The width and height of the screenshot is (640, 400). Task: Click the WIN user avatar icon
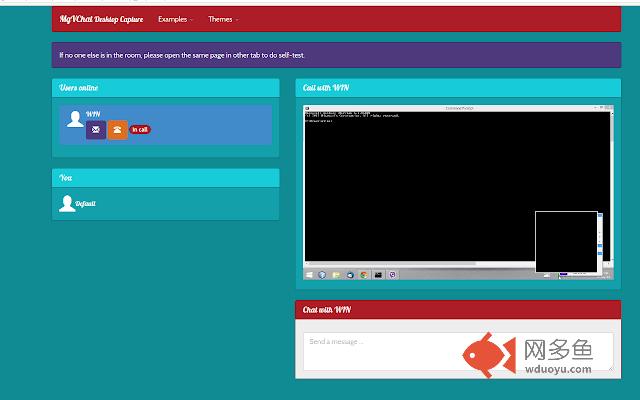coord(74,120)
